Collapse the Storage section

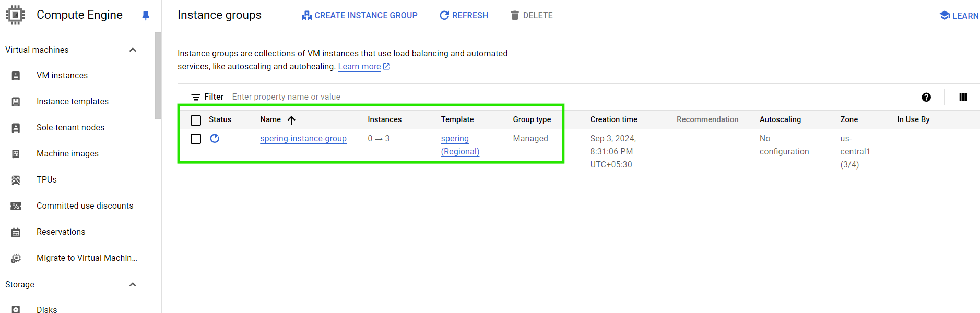tap(133, 285)
